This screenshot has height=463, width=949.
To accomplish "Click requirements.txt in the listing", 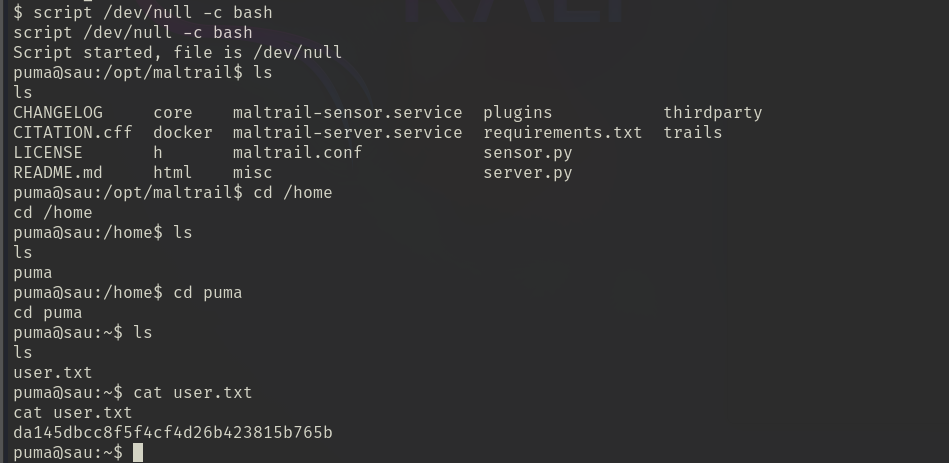I will (x=562, y=132).
